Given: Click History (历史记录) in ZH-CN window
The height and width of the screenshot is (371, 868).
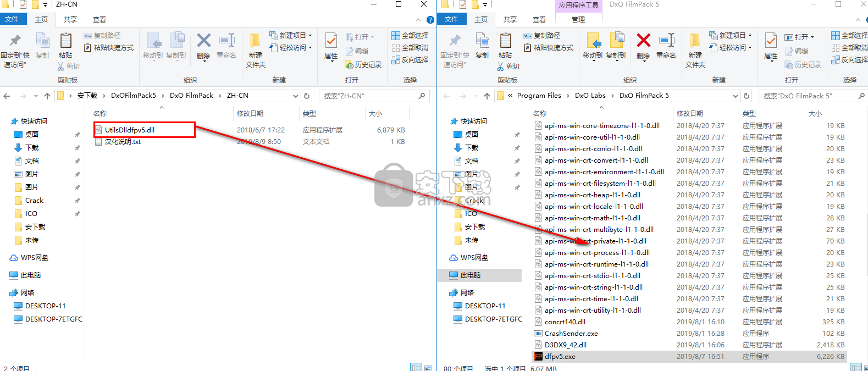Looking at the screenshot, I should tap(363, 65).
